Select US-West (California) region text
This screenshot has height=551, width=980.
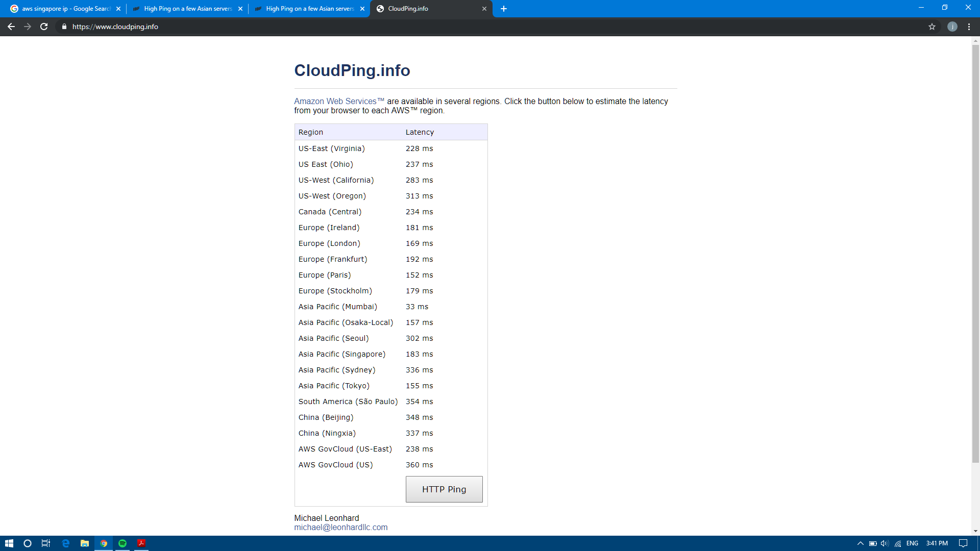point(336,180)
